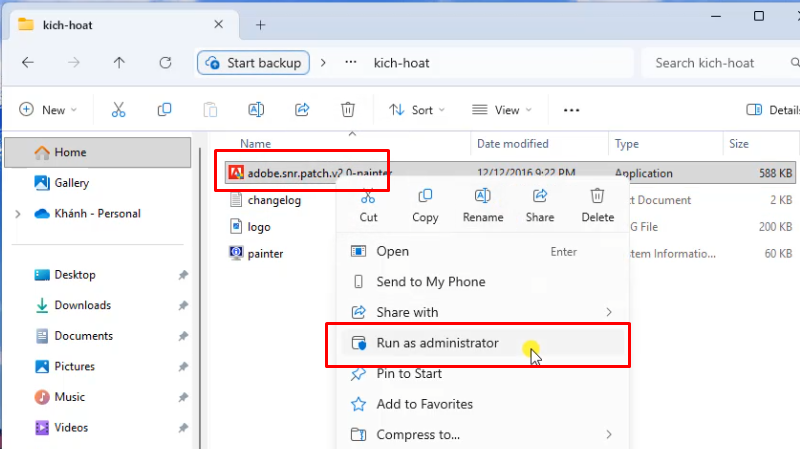The height and width of the screenshot is (449, 800).
Task: Choose Delete in the context menu
Action: click(597, 206)
